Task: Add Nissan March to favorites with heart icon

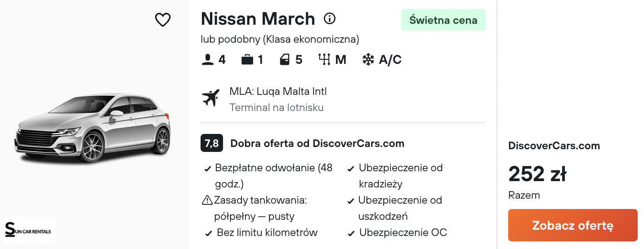Action: pos(162,19)
